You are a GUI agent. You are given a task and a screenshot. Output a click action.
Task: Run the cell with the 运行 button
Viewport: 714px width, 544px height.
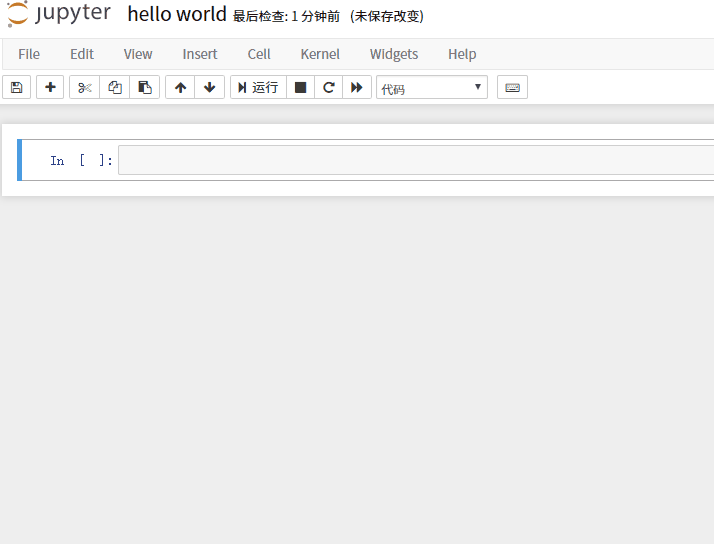pyautogui.click(x=258, y=87)
